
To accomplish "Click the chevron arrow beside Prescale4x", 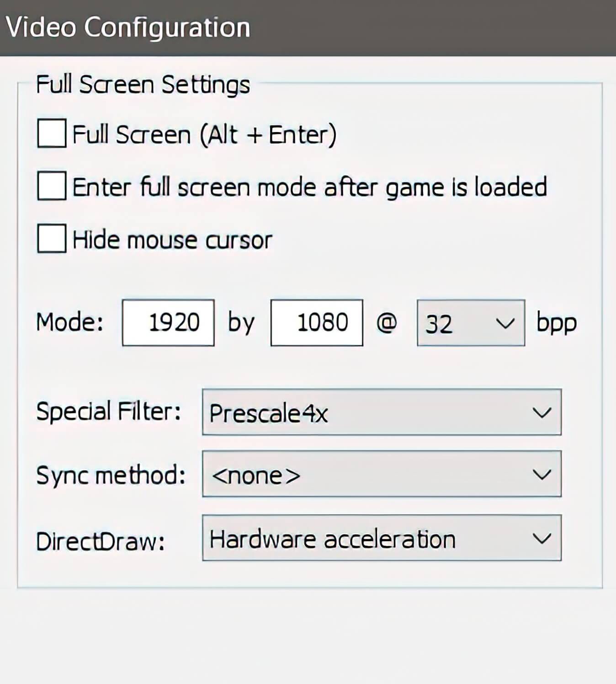I will tap(542, 413).
